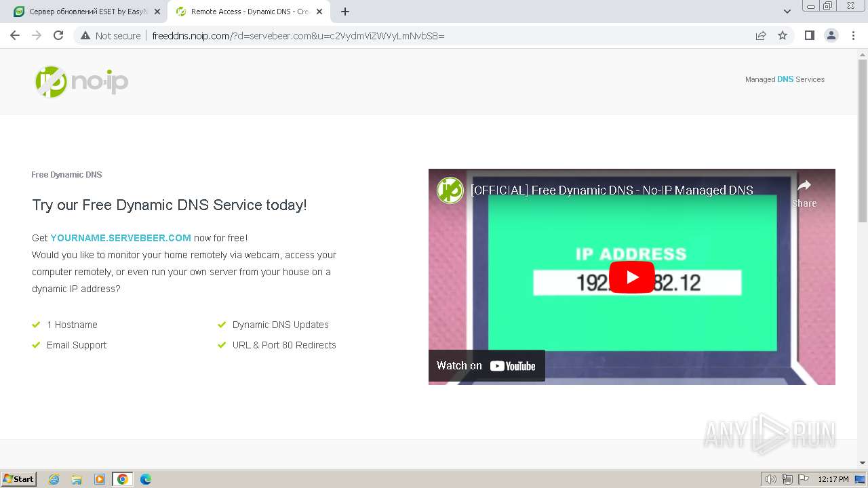This screenshot has height=488, width=868.
Task: Launch Internet Explorer from taskbar
Action: pos(54,479)
